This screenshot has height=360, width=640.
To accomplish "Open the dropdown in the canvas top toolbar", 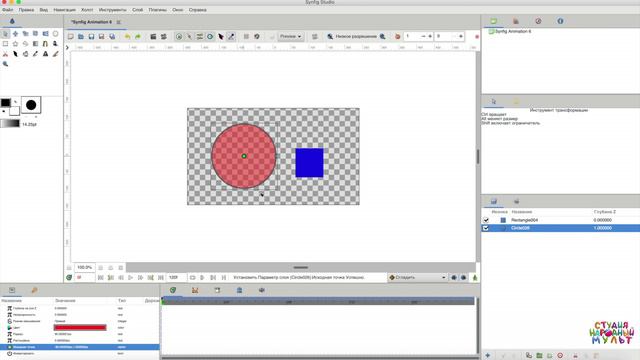I will pyautogui.click(x=291, y=36).
